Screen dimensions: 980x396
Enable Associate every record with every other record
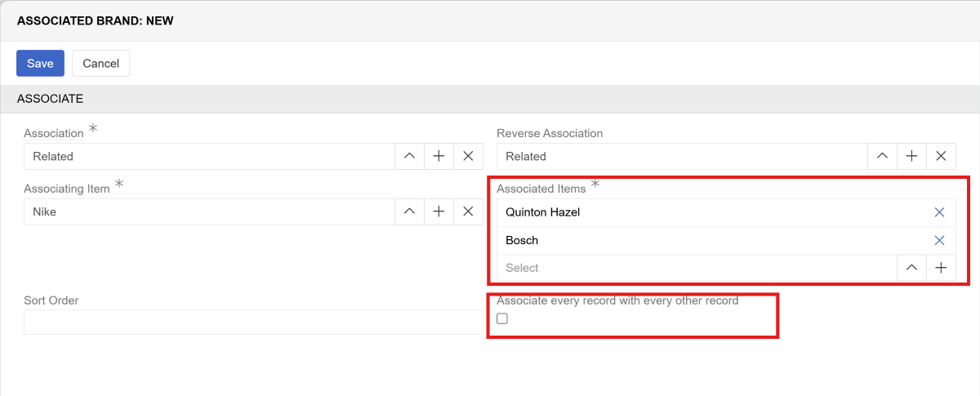coord(502,318)
